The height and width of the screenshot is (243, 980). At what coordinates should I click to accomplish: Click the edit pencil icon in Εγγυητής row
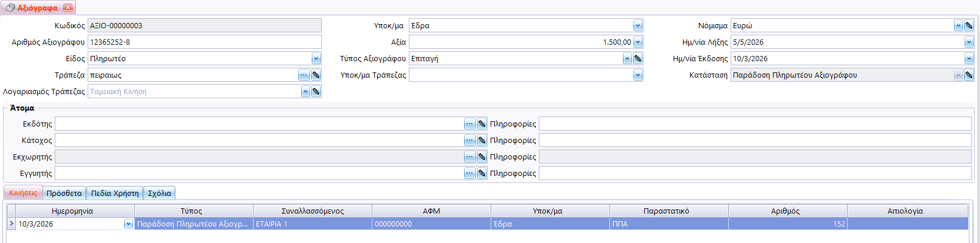pyautogui.click(x=482, y=174)
